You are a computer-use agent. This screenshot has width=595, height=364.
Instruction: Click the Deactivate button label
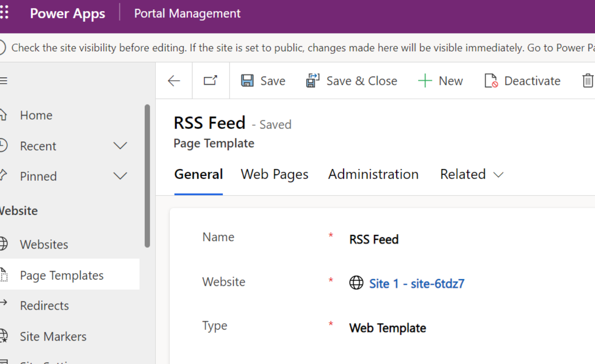[x=532, y=81]
